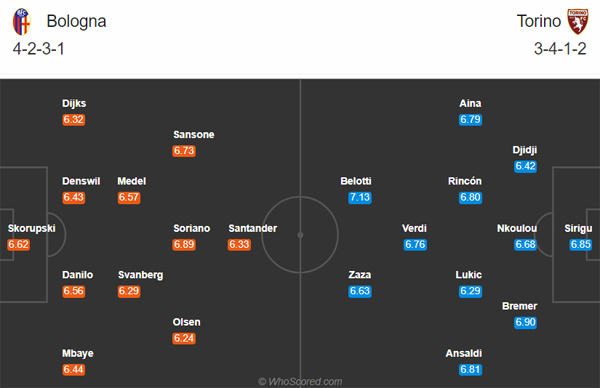This screenshot has height=388, width=600.
Task: Open the Santander player name
Action: point(253,228)
